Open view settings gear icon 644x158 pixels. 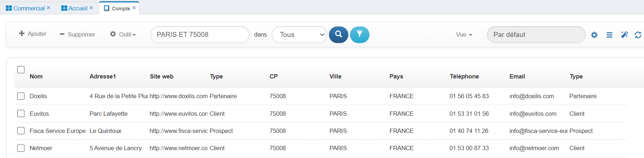point(594,35)
